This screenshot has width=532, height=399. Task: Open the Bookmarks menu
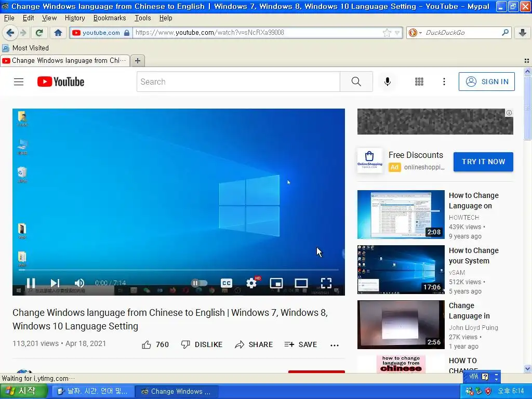pyautogui.click(x=110, y=18)
